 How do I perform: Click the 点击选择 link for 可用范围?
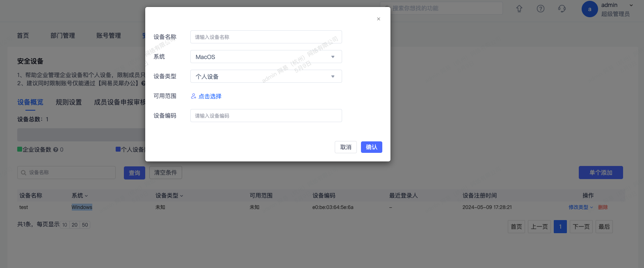tap(210, 96)
